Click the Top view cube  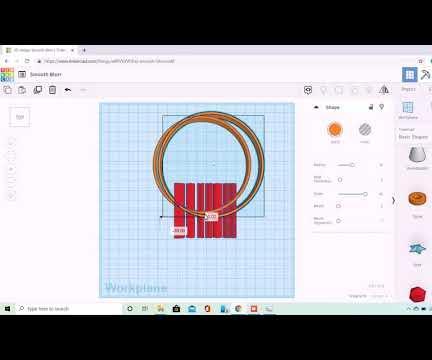click(x=20, y=117)
